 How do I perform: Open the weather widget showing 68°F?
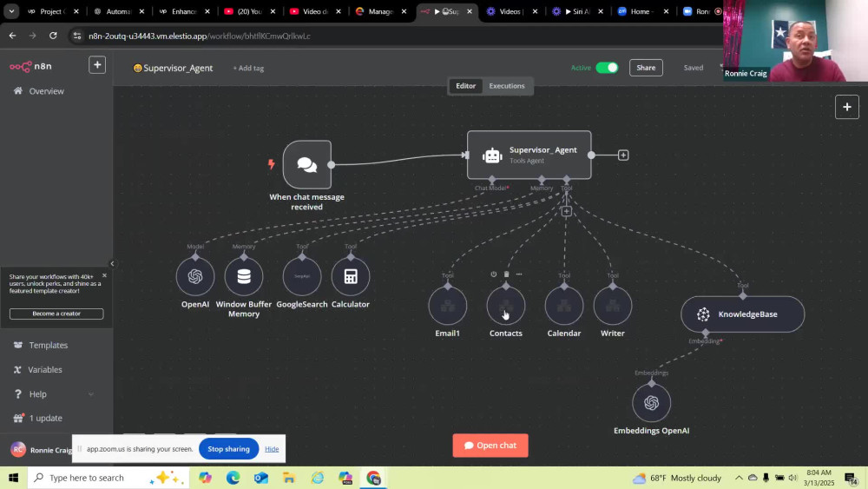[677, 478]
